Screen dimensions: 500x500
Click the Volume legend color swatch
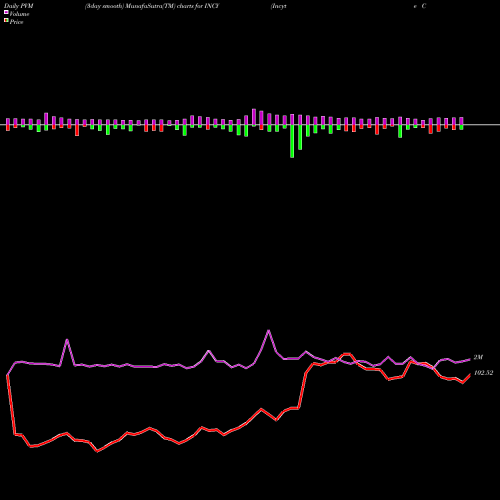tap(6, 12)
